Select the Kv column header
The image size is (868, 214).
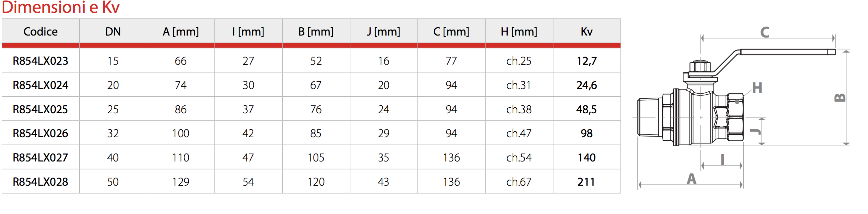click(586, 32)
